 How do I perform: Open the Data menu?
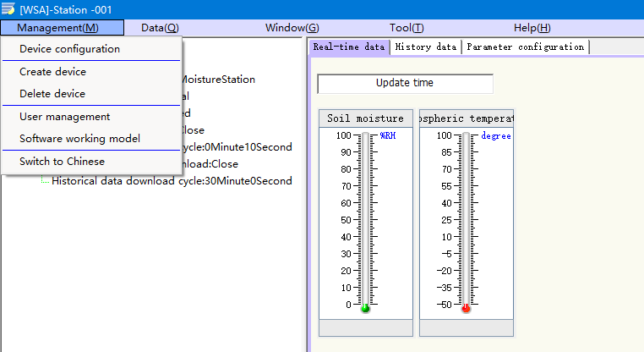click(160, 28)
